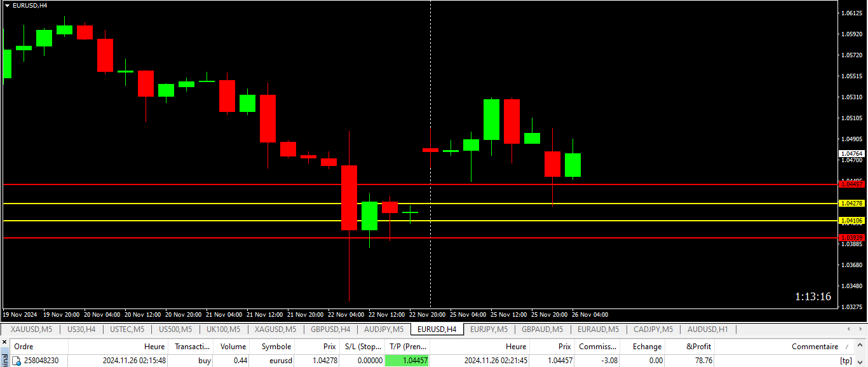
Task: Open the US30,H4 chart tab
Action: click(81, 329)
